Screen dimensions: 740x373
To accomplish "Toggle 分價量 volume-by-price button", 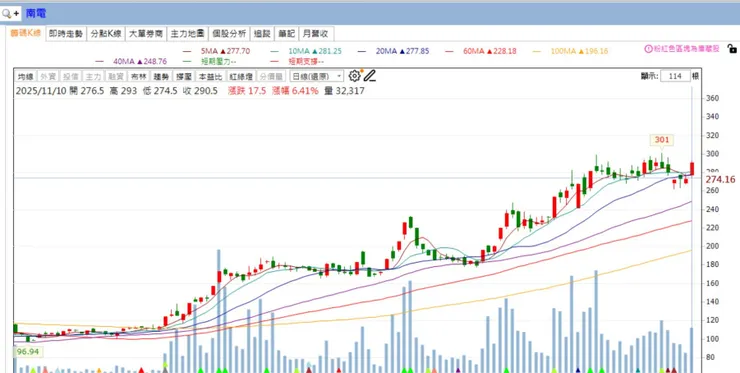I will [x=271, y=76].
